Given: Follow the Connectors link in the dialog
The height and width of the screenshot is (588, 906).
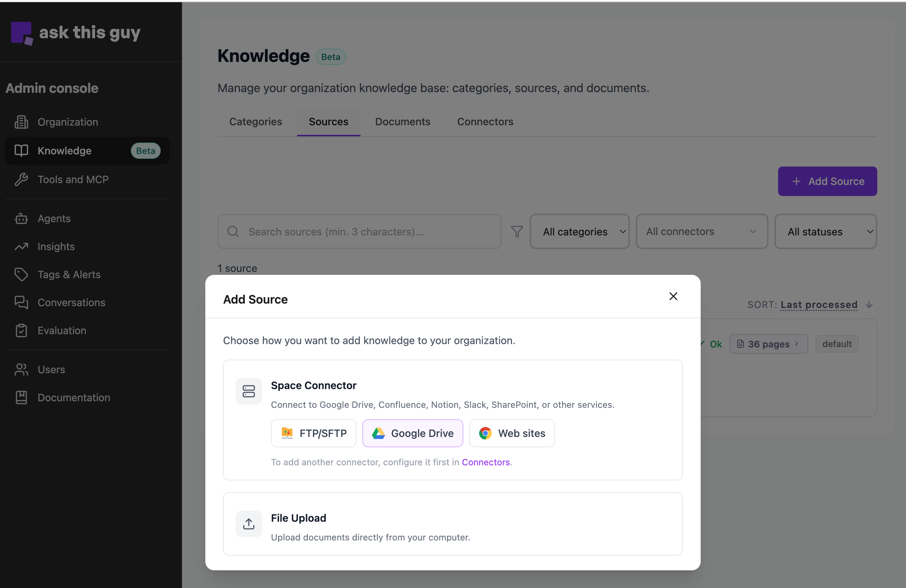Looking at the screenshot, I should point(485,462).
